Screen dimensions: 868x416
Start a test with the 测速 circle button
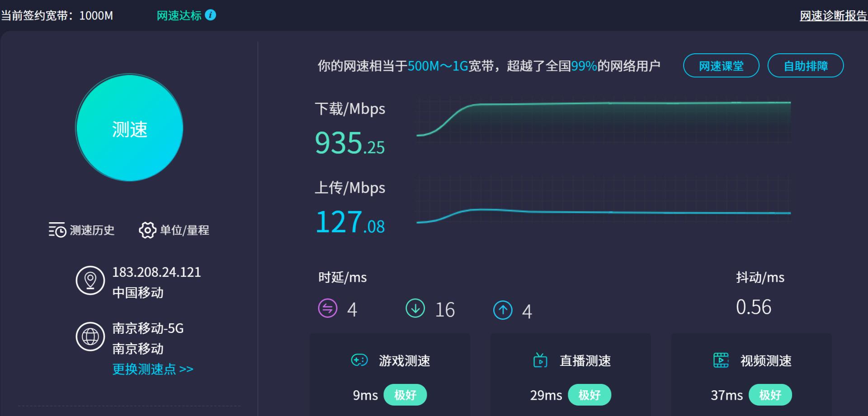(129, 129)
